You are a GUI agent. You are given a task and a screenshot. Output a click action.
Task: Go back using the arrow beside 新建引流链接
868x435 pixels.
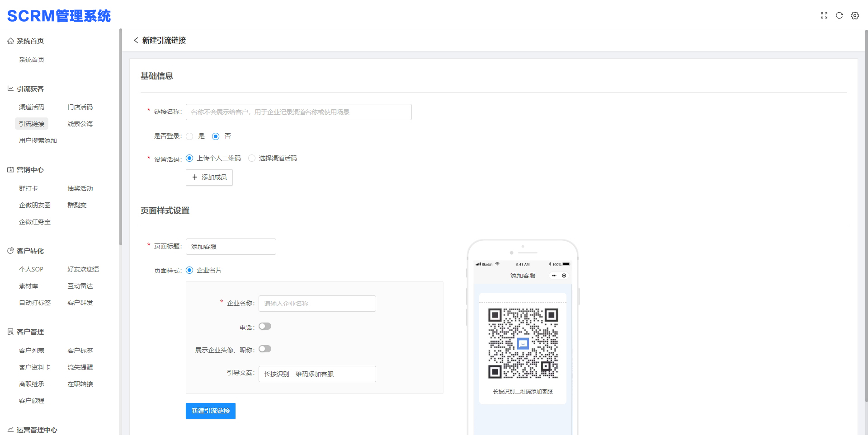coord(136,40)
